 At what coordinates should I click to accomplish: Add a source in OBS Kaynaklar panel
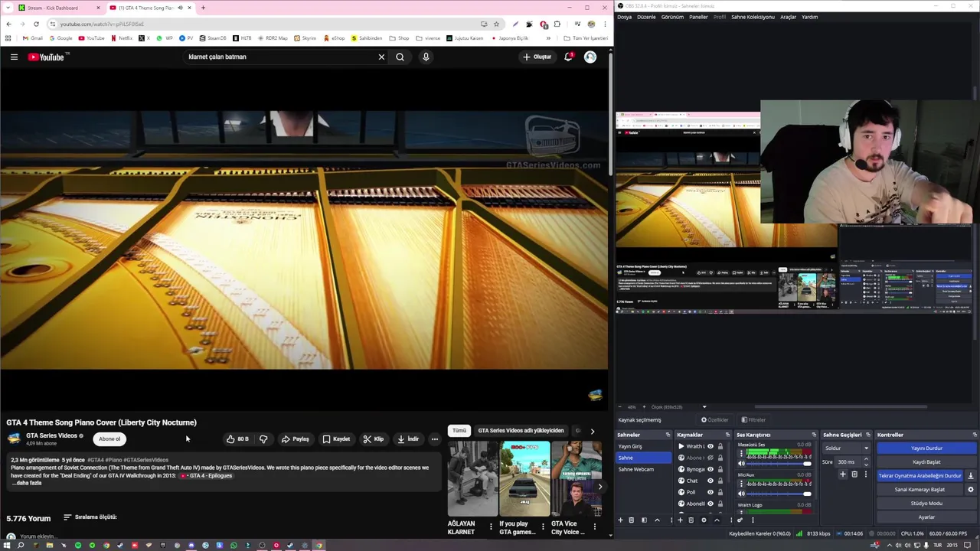(x=680, y=520)
